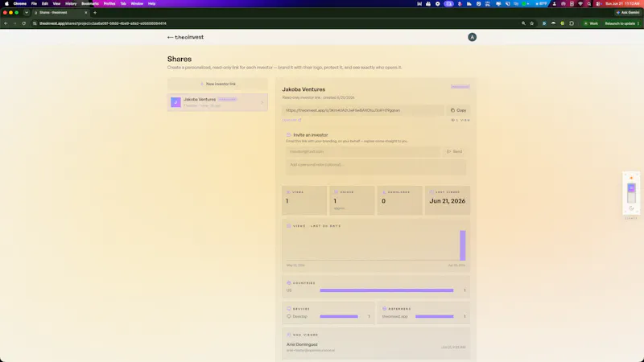Click Relaunch to update
Screen dimensions: 644x362
621,23
